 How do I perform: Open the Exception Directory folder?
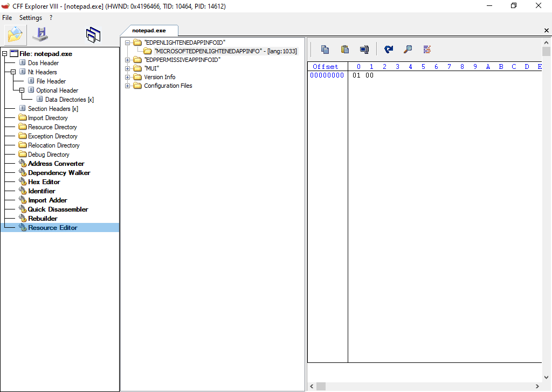tap(53, 136)
